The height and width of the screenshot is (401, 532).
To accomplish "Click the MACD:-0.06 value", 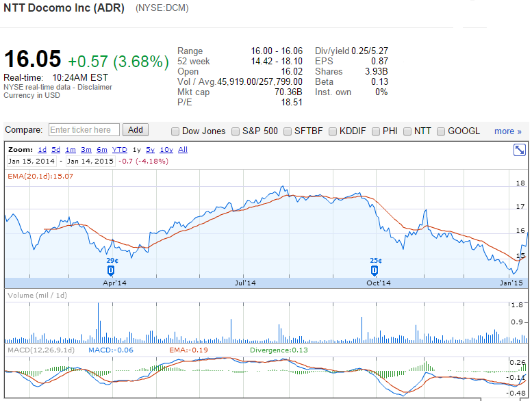I will (111, 350).
